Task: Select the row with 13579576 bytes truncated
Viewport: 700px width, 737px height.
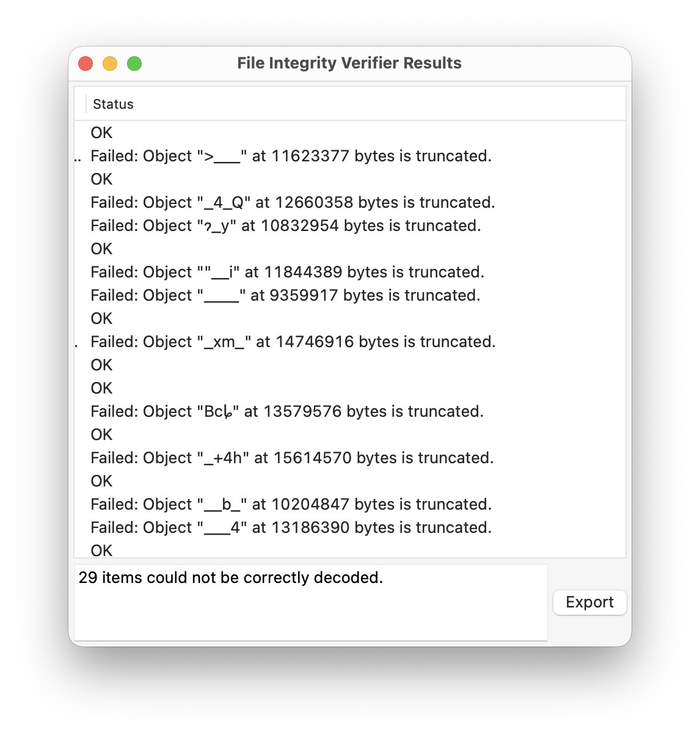Action: click(349, 412)
